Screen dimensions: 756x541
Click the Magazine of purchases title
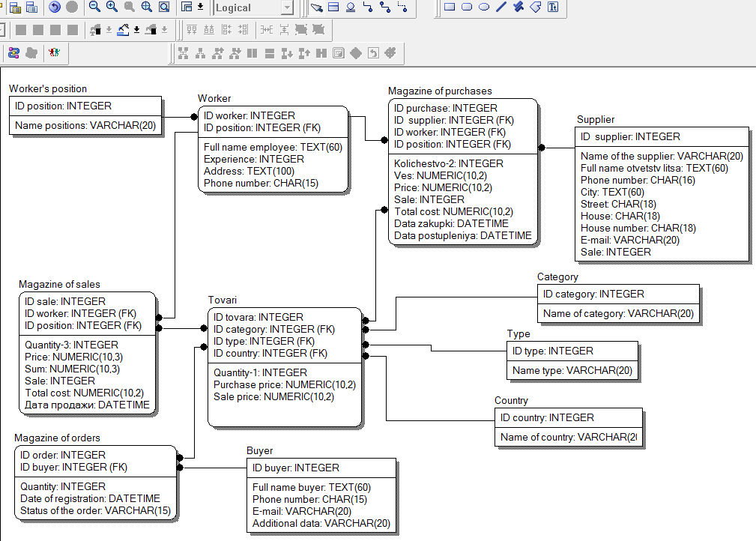(x=440, y=91)
